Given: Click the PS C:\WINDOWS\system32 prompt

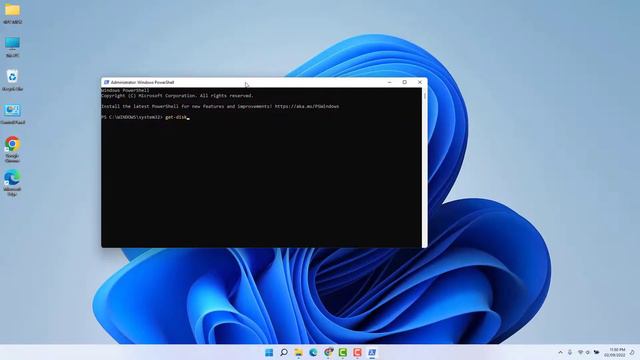Looking at the screenshot, I should coord(132,118).
